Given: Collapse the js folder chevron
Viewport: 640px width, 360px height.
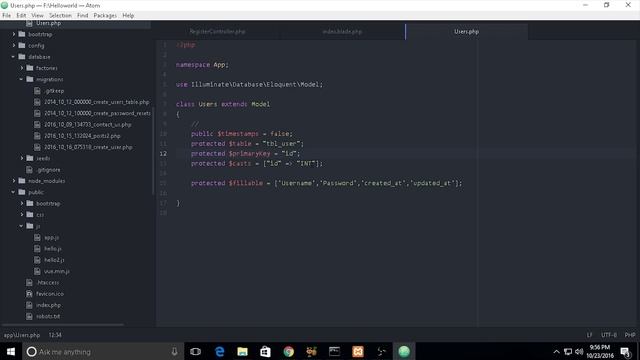Looking at the screenshot, I should click(x=22, y=226).
